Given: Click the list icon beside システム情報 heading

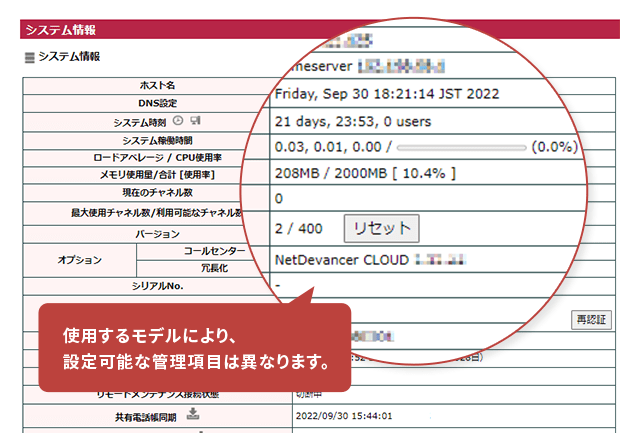Looking at the screenshot, I should tap(29, 58).
